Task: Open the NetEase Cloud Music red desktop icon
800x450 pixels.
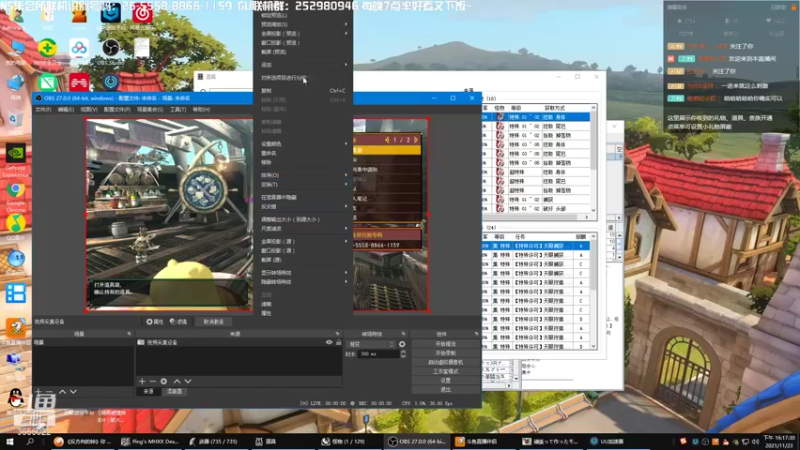Action: pos(142,14)
